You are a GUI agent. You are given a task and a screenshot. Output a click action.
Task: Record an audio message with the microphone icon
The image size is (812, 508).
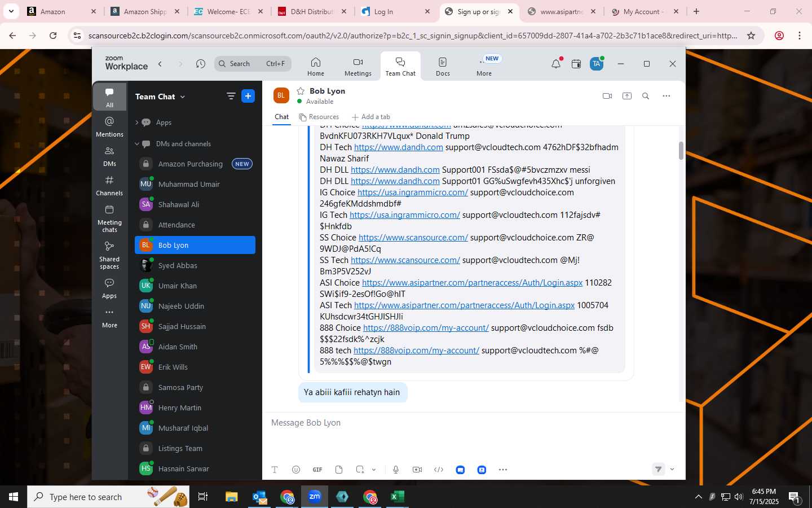coord(396,470)
